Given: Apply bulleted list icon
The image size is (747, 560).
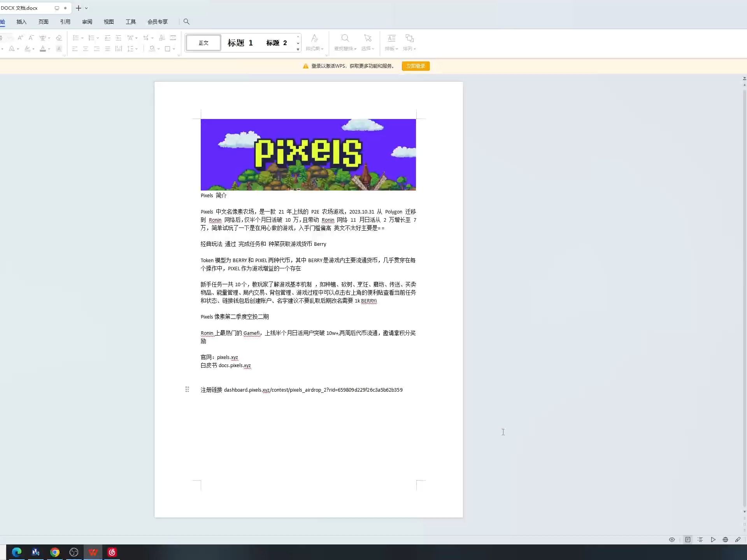Looking at the screenshot, I should point(76,38).
